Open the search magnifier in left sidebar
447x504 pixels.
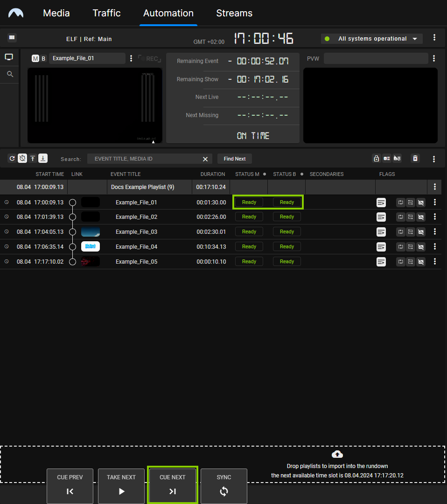[10, 74]
